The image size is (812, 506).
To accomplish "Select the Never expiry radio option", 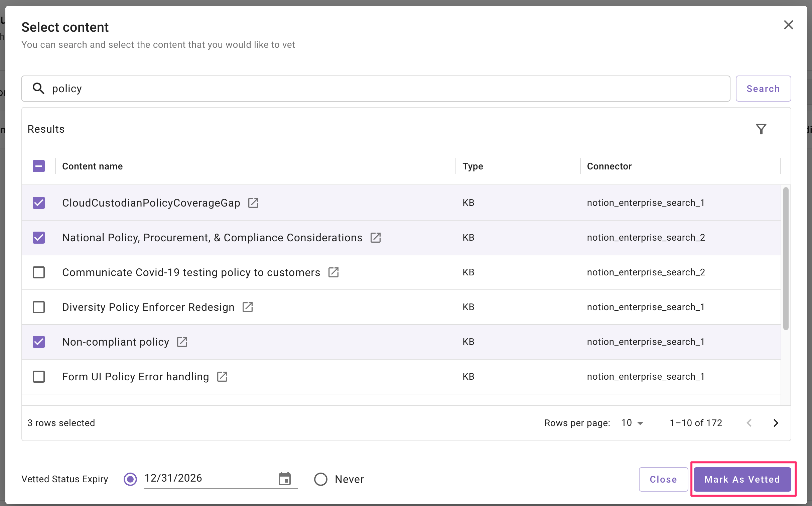I will pos(320,479).
